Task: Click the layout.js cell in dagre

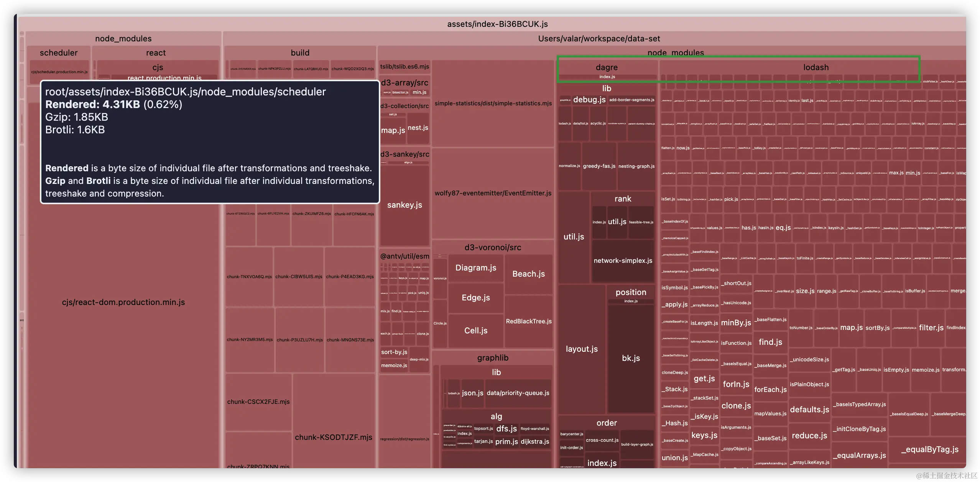Action: click(x=581, y=349)
